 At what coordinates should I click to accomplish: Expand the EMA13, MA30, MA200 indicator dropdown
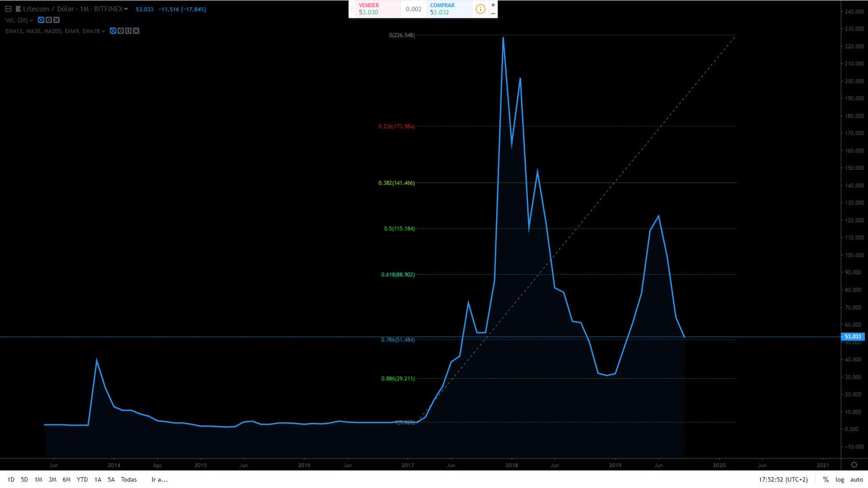tap(103, 31)
